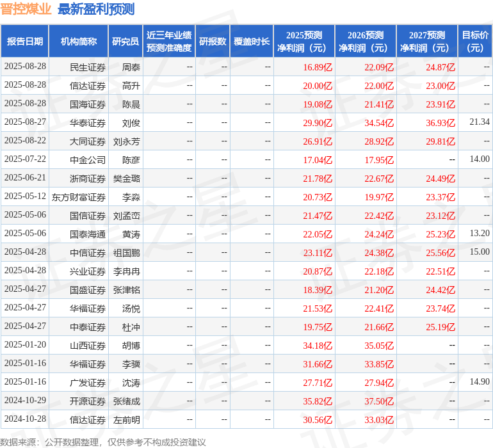Select researcher 樊金璐
The width and height of the screenshot is (493, 448).
pyautogui.click(x=127, y=179)
